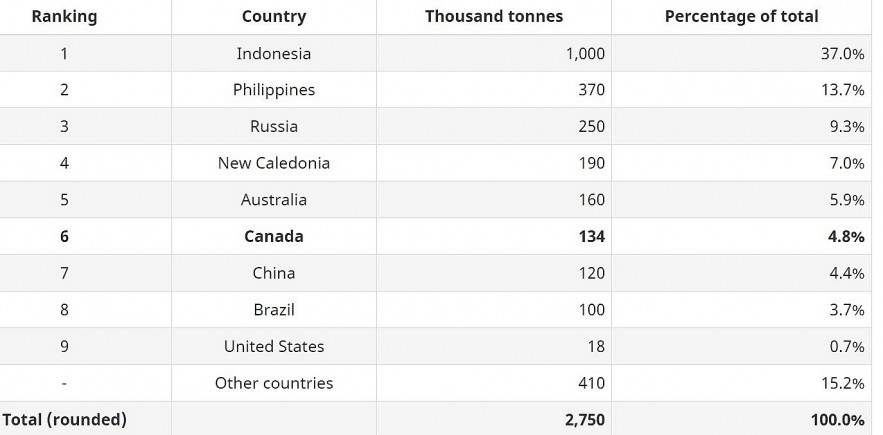Select the 2,750 total tonnes value

pyautogui.click(x=585, y=420)
